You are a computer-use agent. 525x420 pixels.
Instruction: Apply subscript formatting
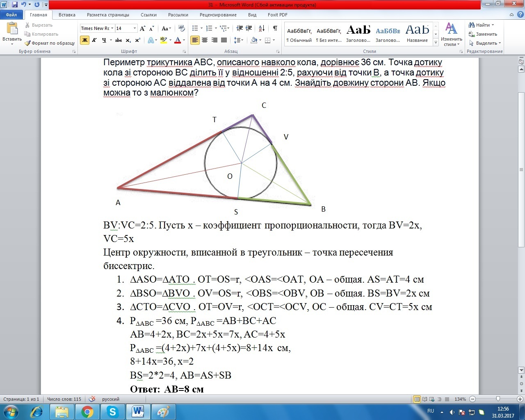pos(128,40)
